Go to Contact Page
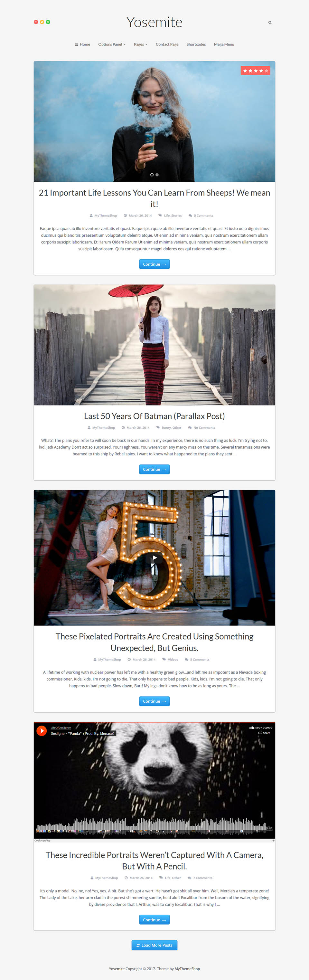The width and height of the screenshot is (309, 980). [x=167, y=44]
